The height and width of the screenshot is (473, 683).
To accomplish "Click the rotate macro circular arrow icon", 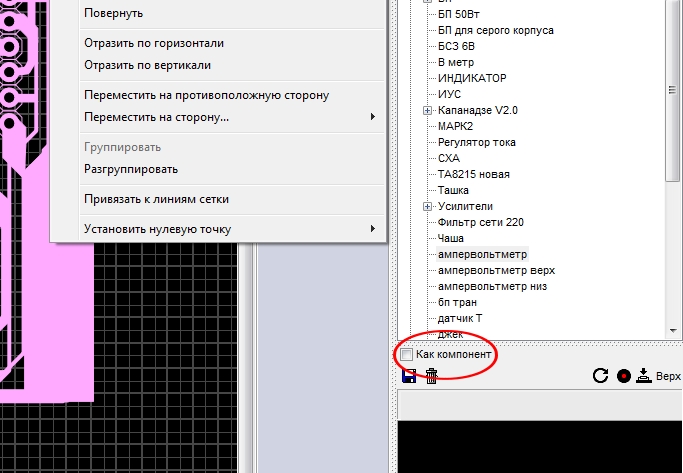I will point(600,376).
